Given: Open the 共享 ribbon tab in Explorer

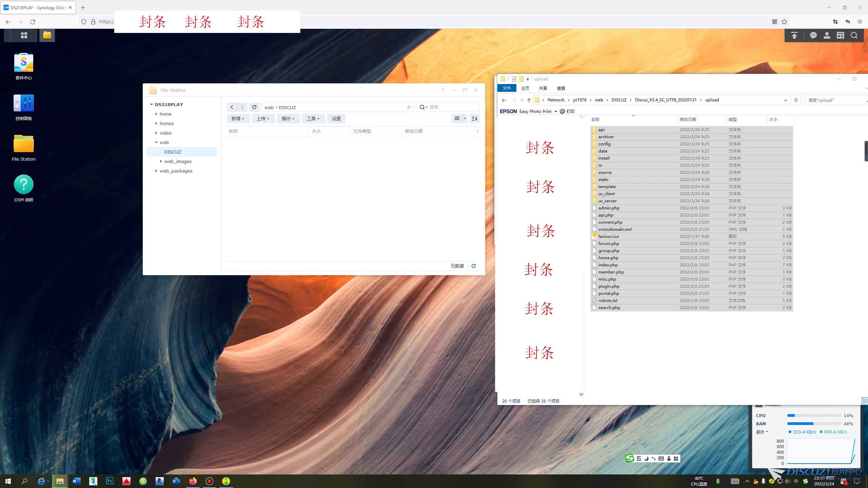Looking at the screenshot, I should tap(543, 88).
